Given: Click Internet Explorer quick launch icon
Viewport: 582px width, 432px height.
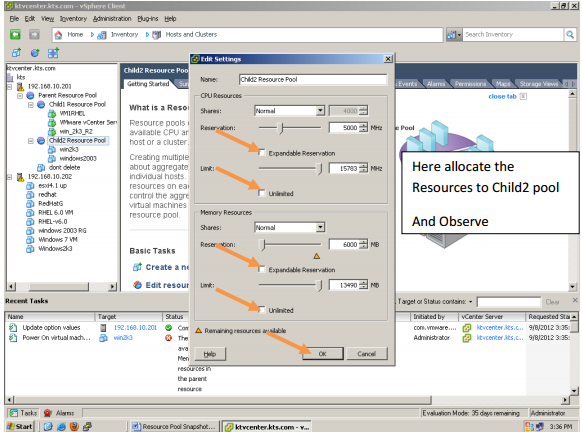Looking at the screenshot, I should click(x=61, y=426).
